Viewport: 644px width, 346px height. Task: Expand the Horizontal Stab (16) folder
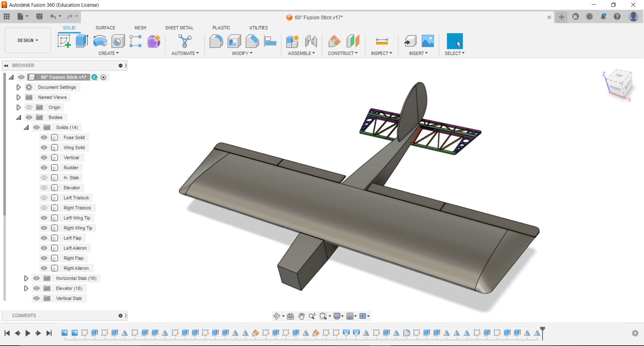click(x=26, y=278)
